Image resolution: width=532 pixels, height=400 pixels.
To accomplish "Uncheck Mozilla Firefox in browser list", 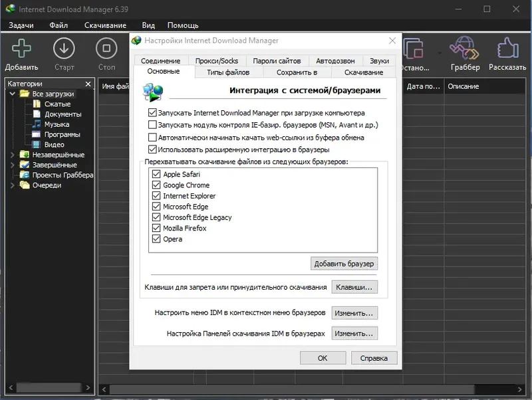I will coord(156,228).
